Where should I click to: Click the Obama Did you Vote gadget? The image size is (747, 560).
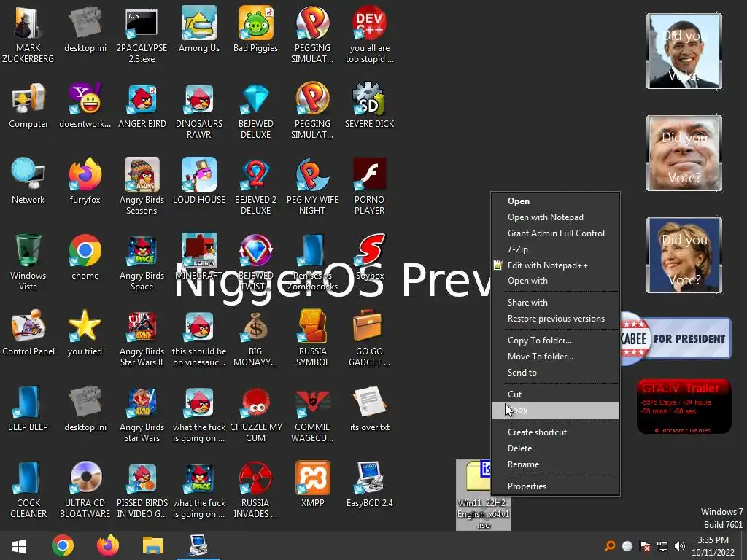(684, 51)
